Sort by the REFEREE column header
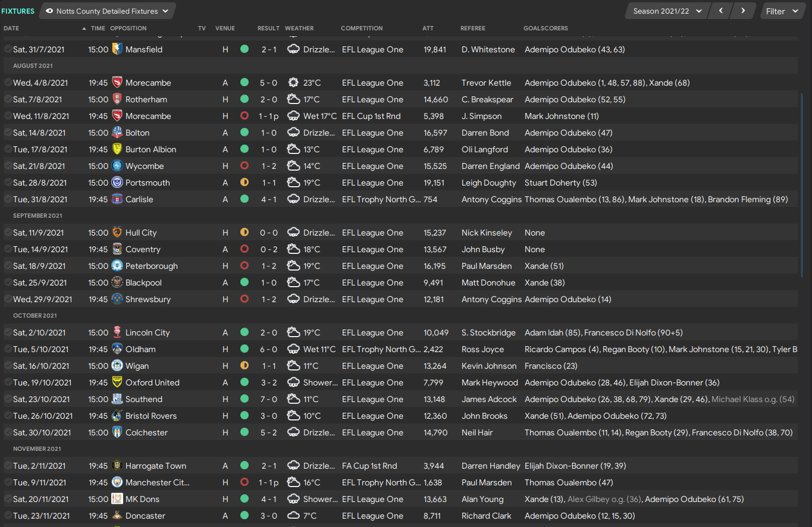The image size is (812, 527). 472,28
